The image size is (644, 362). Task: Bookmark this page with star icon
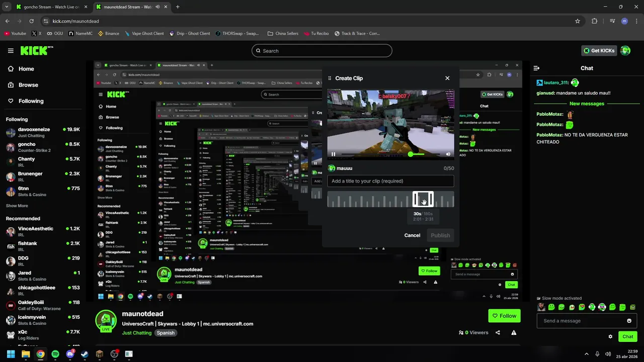(x=578, y=21)
